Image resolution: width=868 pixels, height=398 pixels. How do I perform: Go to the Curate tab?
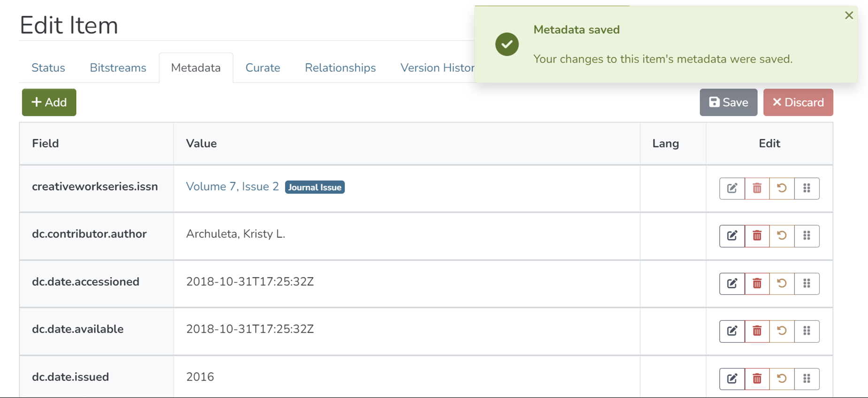(262, 68)
